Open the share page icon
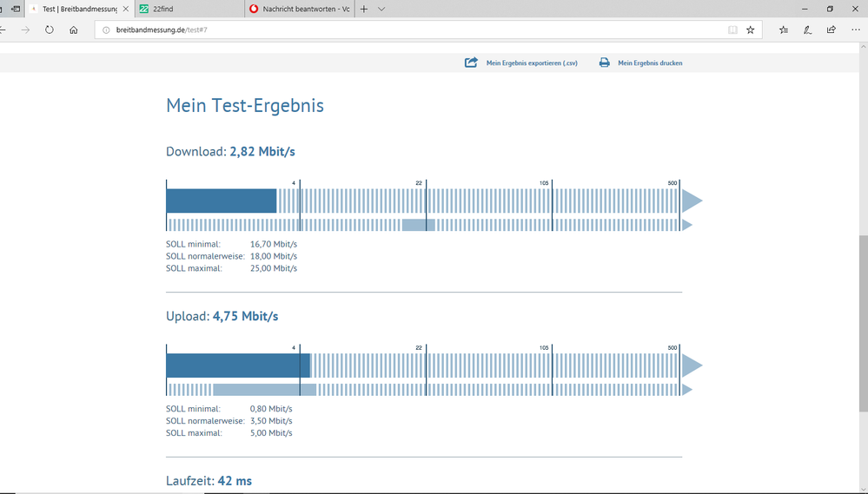Image resolution: width=868 pixels, height=494 pixels. tap(832, 30)
